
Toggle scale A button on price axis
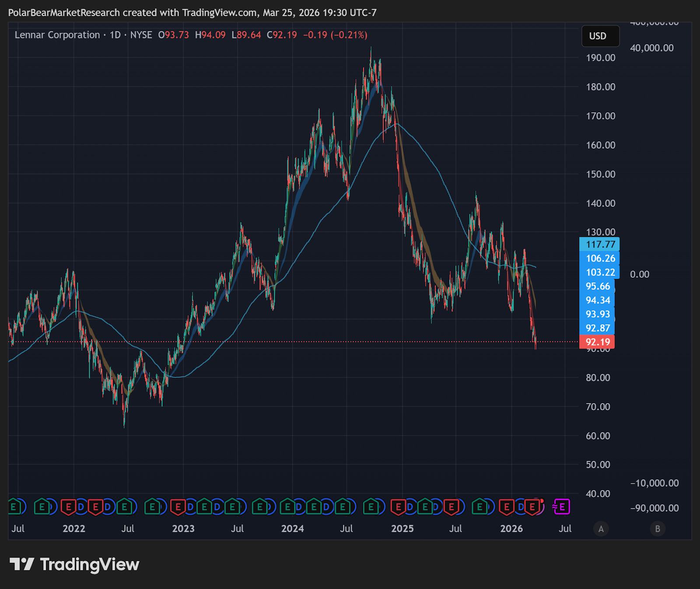coord(601,529)
